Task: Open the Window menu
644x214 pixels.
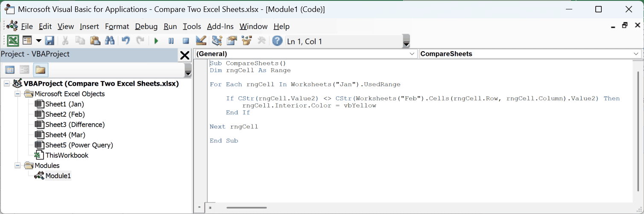Action: click(253, 26)
